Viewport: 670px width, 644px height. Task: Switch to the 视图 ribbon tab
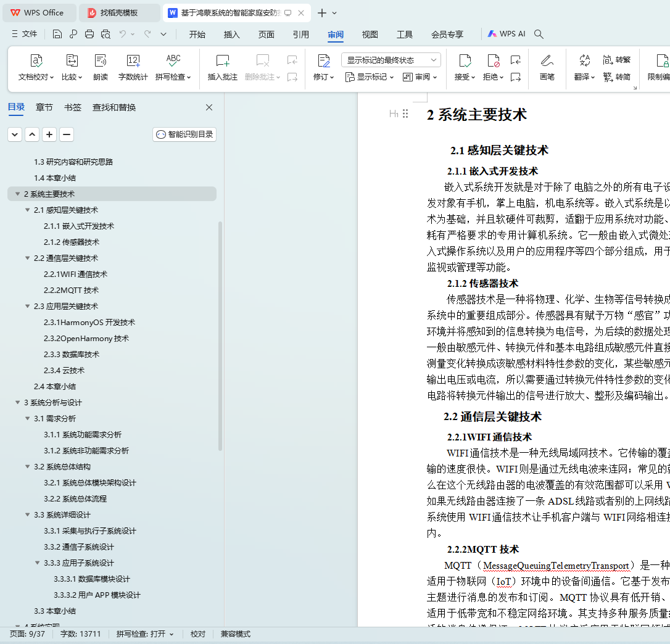(370, 35)
